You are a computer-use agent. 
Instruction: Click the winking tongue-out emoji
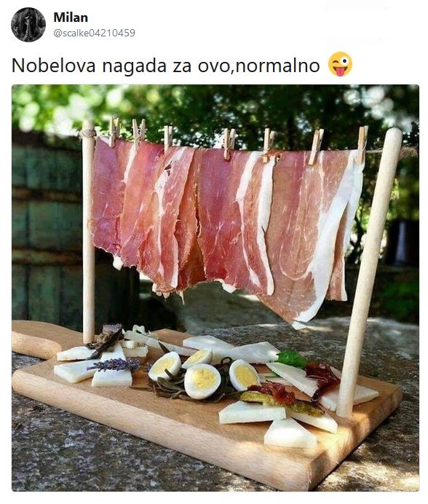[340, 64]
